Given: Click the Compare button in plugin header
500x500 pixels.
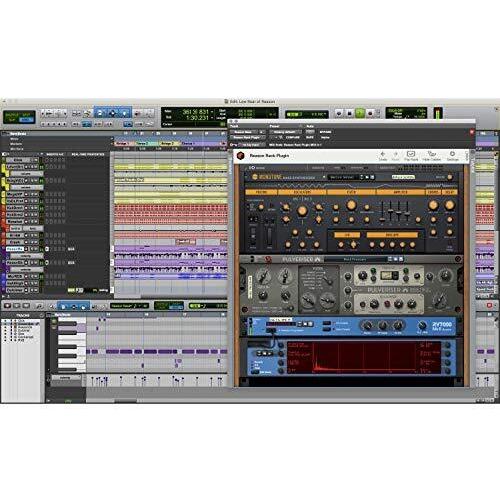Looking at the screenshot, I should point(293,137).
